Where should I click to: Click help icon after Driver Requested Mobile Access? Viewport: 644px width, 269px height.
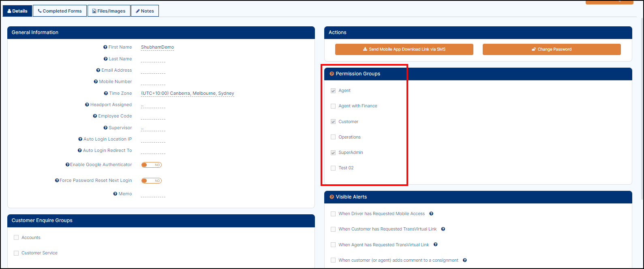(x=431, y=213)
